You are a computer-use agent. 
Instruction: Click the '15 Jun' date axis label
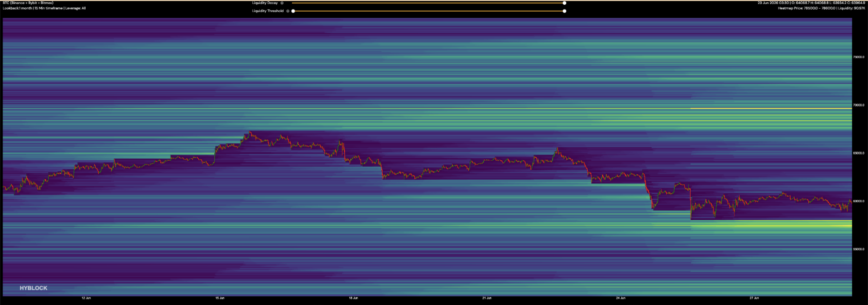[x=220, y=298]
